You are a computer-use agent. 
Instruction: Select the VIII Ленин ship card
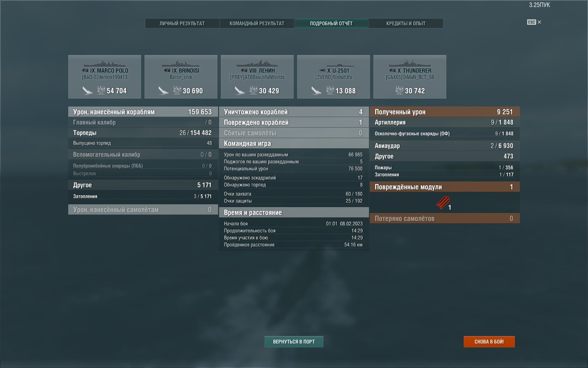(257, 77)
